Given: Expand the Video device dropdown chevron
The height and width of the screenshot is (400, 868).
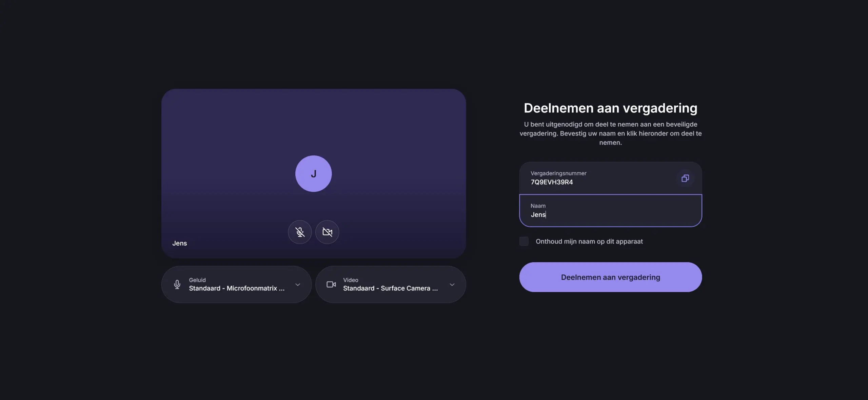Looking at the screenshot, I should (452, 285).
